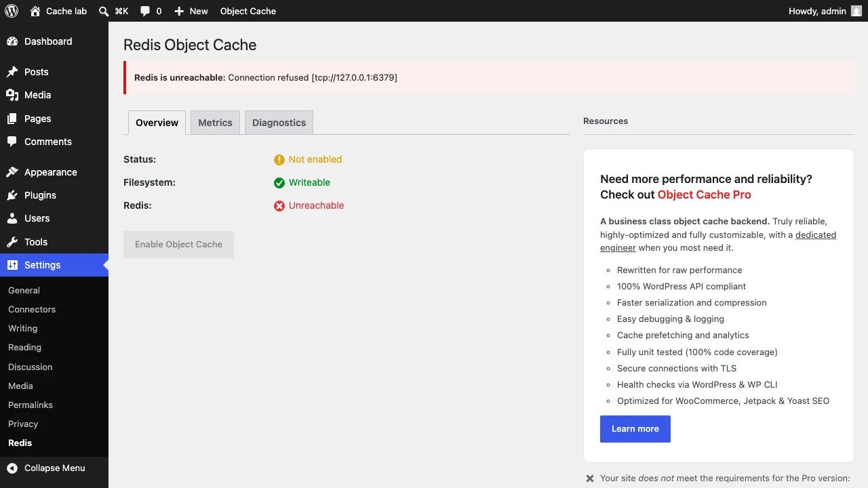
Task: Click the Settings sliders icon
Action: tap(12, 265)
